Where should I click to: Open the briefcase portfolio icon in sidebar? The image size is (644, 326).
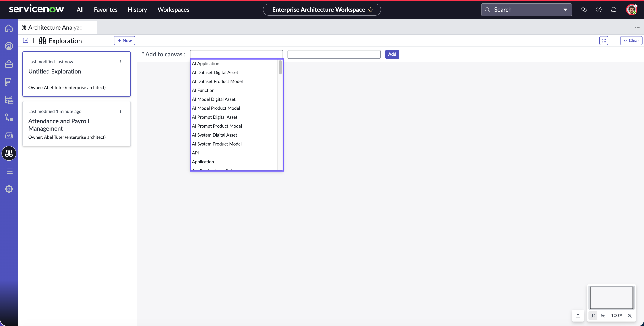click(9, 64)
